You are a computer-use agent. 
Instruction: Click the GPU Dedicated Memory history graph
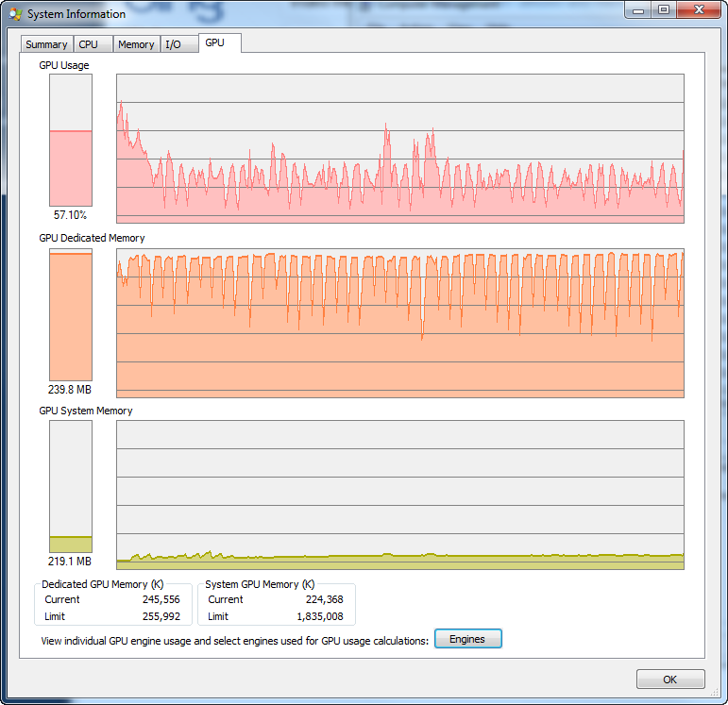399,323
